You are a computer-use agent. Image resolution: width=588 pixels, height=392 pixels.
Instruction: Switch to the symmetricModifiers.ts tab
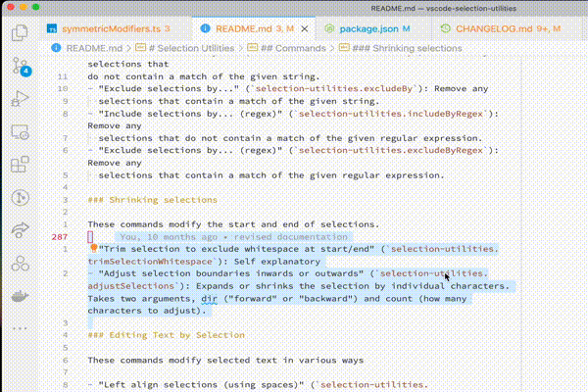click(x=116, y=28)
